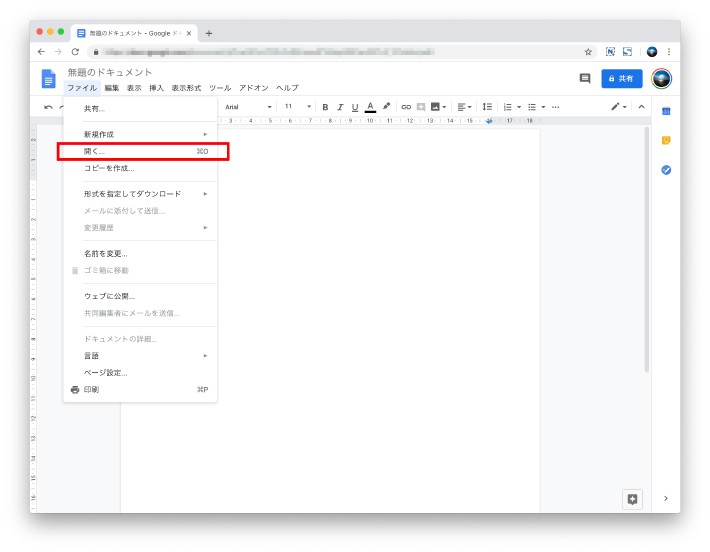
Task: Open the 編集 menu
Action: (x=111, y=88)
